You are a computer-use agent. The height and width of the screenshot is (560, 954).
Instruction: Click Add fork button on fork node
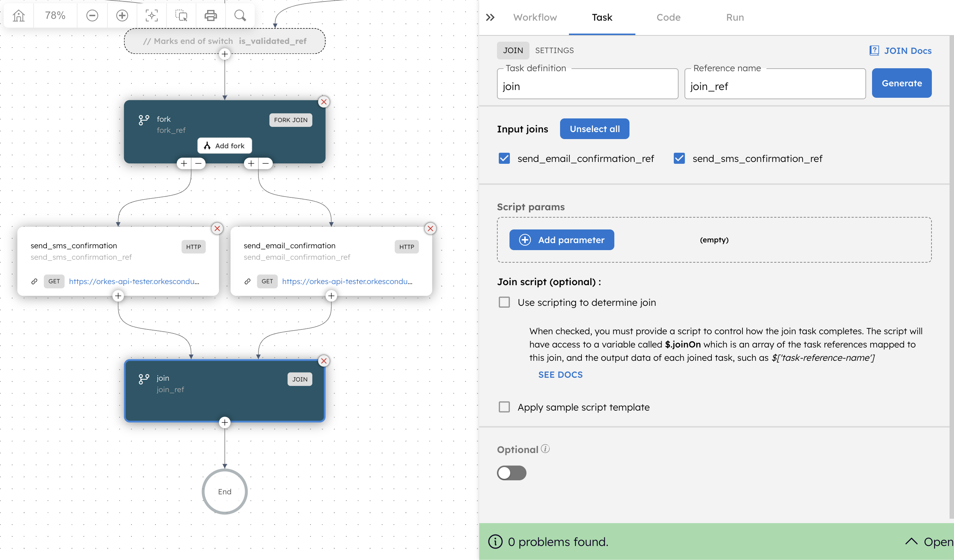click(x=225, y=146)
